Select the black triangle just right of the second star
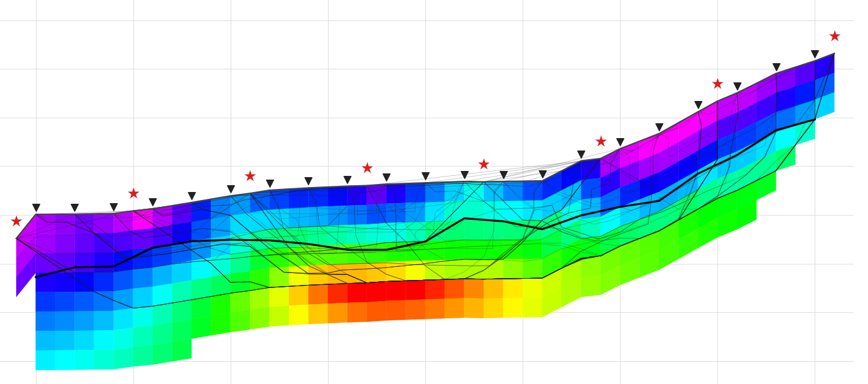This screenshot has width=868, height=384. (x=153, y=203)
